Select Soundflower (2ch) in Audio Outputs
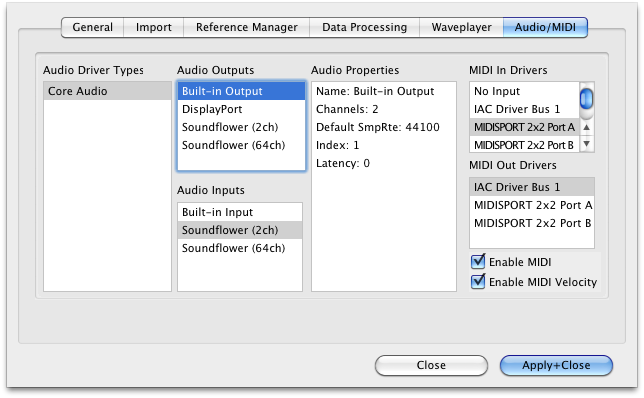This screenshot has height=398, width=644. [242, 127]
